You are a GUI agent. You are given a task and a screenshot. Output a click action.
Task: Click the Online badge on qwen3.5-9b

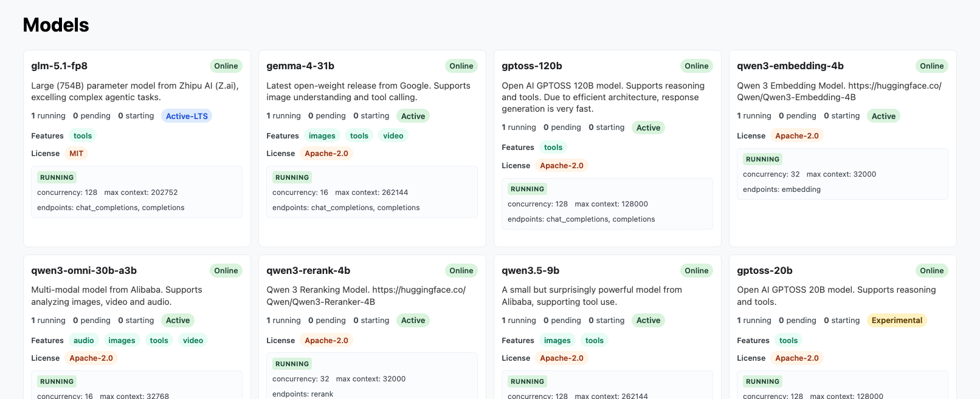697,270
